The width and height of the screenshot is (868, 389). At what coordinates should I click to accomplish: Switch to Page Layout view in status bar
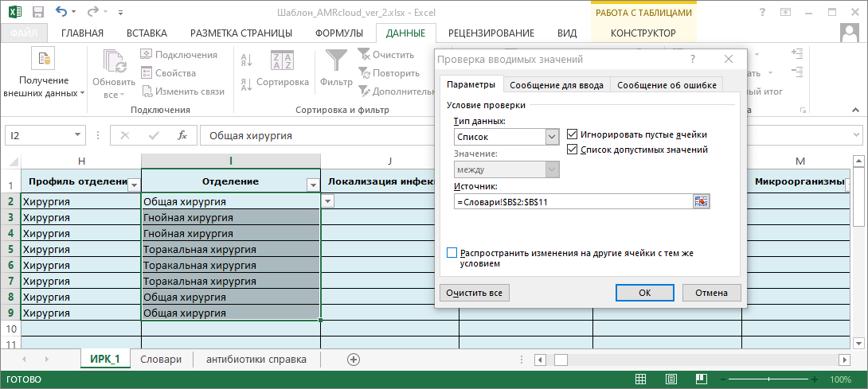(x=671, y=379)
